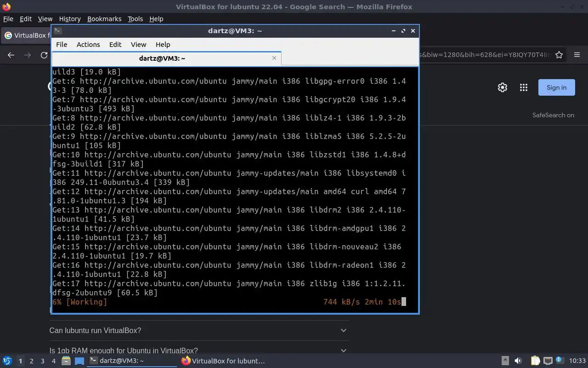Open the network connection tray icon
This screenshot has width=588, height=368.
[x=548, y=361]
